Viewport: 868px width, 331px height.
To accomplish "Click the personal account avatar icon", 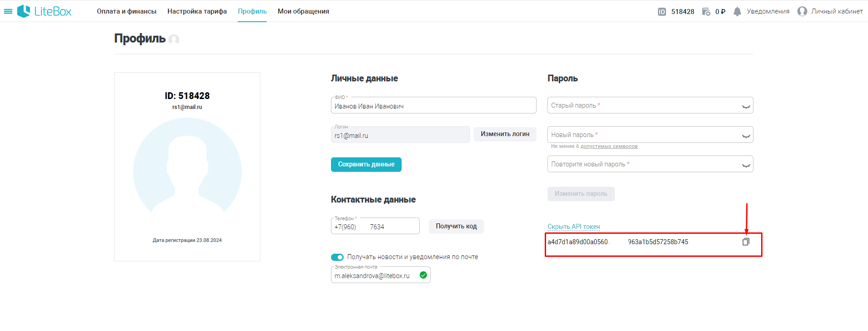I will pos(802,11).
